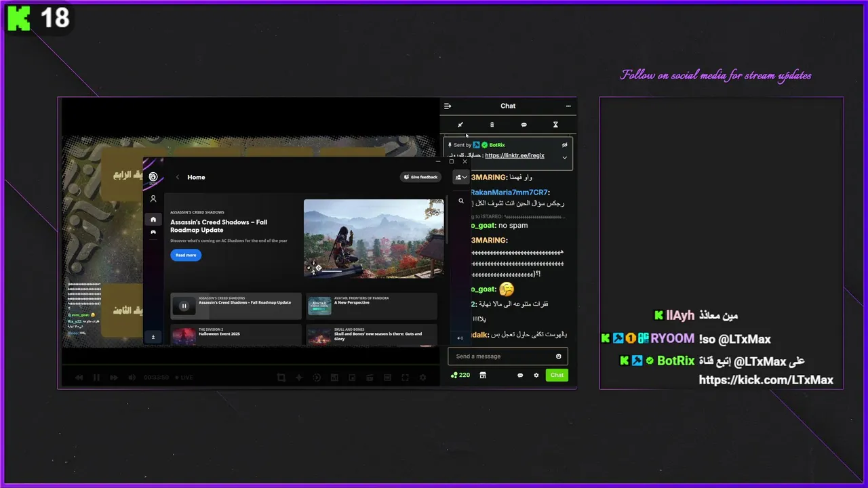Click the RYOOM username in the overlay chat
868x488 pixels.
(673, 339)
